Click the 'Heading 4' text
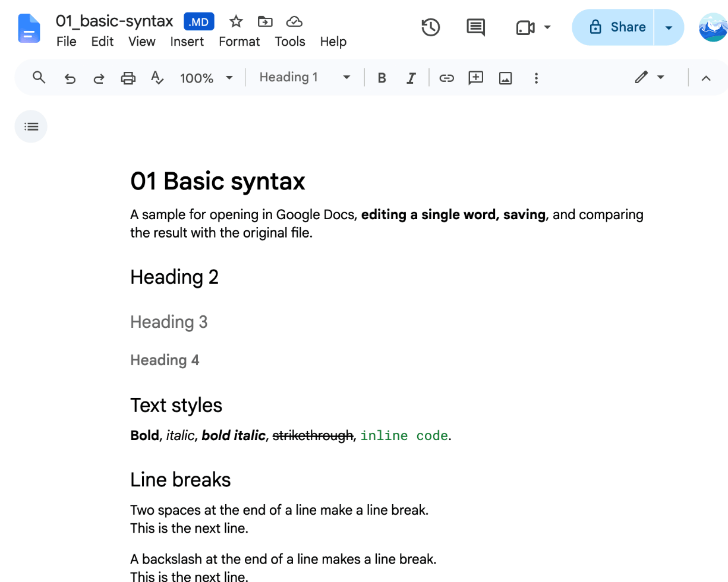This screenshot has width=728, height=582. [x=165, y=360]
